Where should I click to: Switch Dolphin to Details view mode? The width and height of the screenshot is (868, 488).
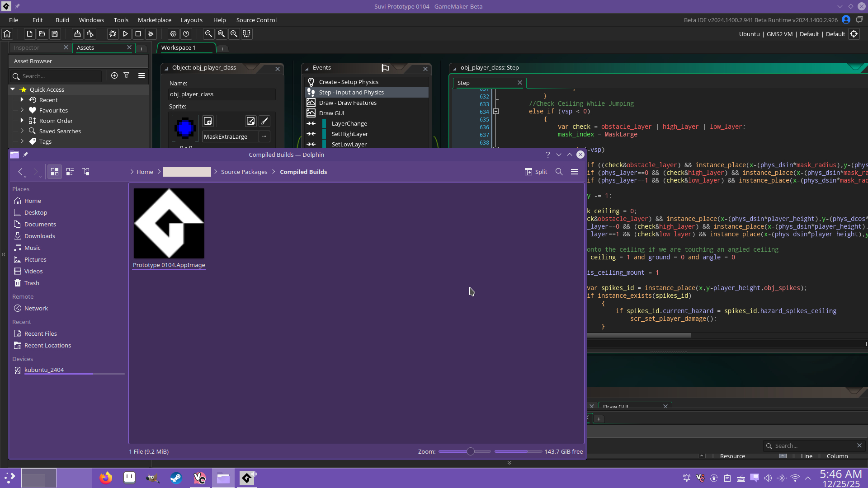tap(85, 172)
